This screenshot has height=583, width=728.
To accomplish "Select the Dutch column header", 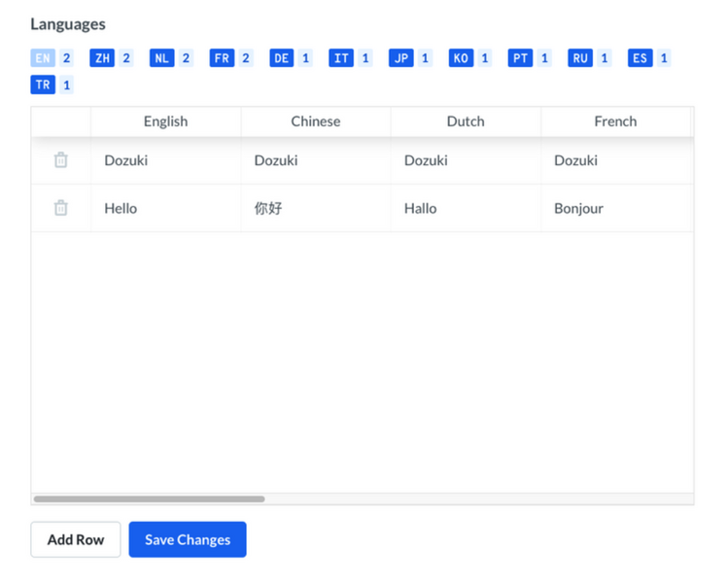I will tap(466, 121).
